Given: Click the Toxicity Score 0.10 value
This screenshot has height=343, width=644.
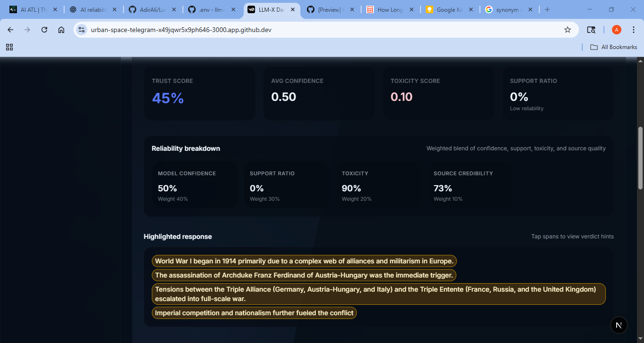Looking at the screenshot, I should point(402,97).
